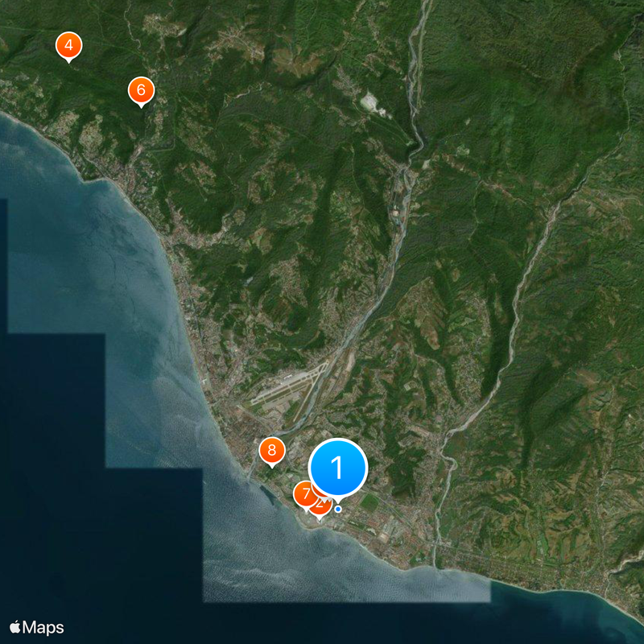Viewport: 644px width, 644px height.
Task: Click the green sports field east of pin 1
Action: (369, 502)
